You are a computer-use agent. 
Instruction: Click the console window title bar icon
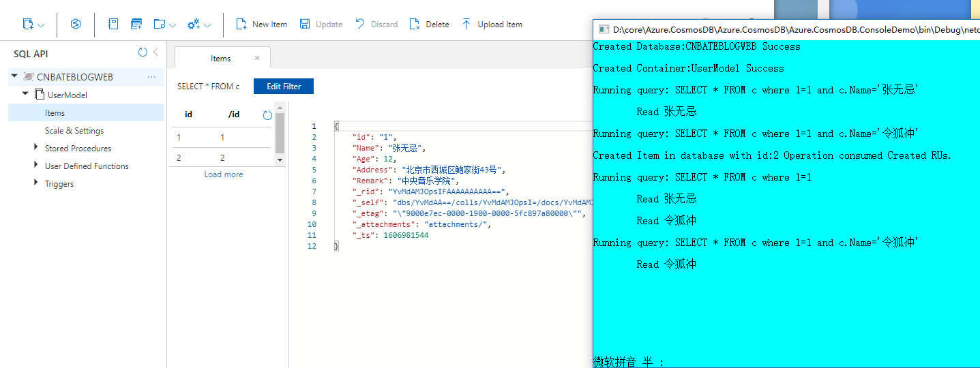[x=603, y=29]
